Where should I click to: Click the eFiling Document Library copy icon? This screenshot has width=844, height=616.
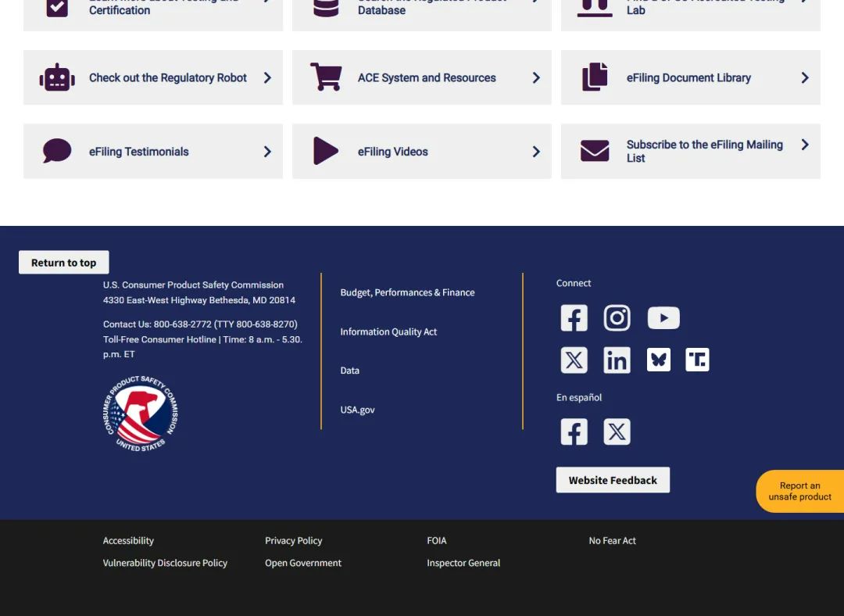[595, 77]
